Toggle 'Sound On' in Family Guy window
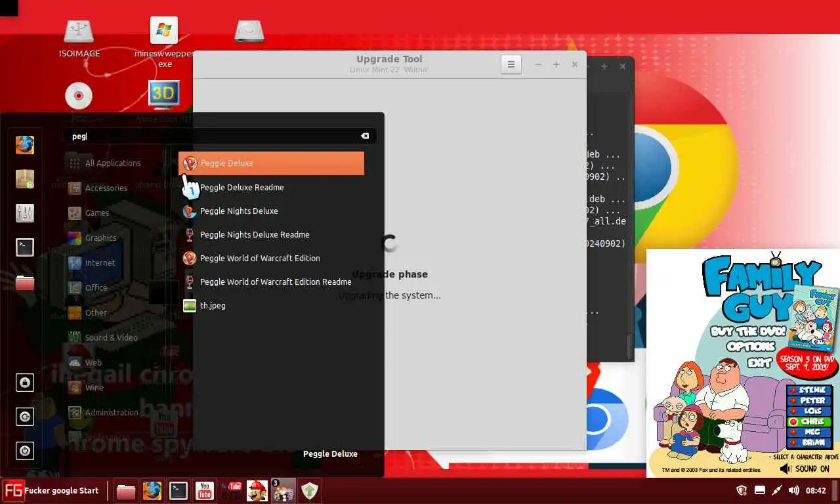Viewport: 840px width, 504px height. coord(805,469)
